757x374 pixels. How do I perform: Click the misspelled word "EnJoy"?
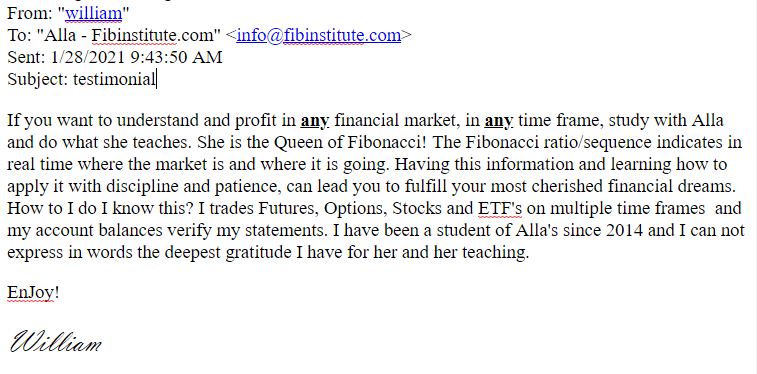pyautogui.click(x=30, y=292)
